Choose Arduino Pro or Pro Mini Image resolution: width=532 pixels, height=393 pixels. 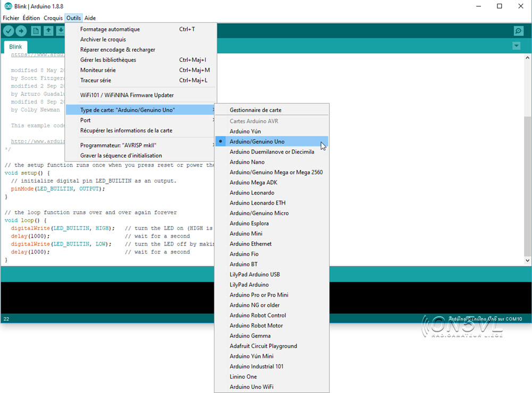click(272, 294)
